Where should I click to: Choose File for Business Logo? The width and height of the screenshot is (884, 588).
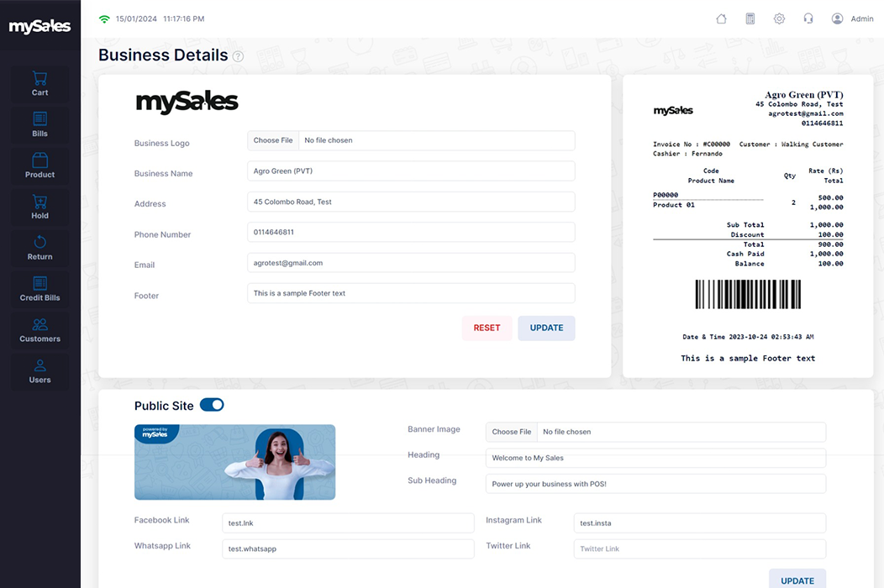click(x=273, y=140)
